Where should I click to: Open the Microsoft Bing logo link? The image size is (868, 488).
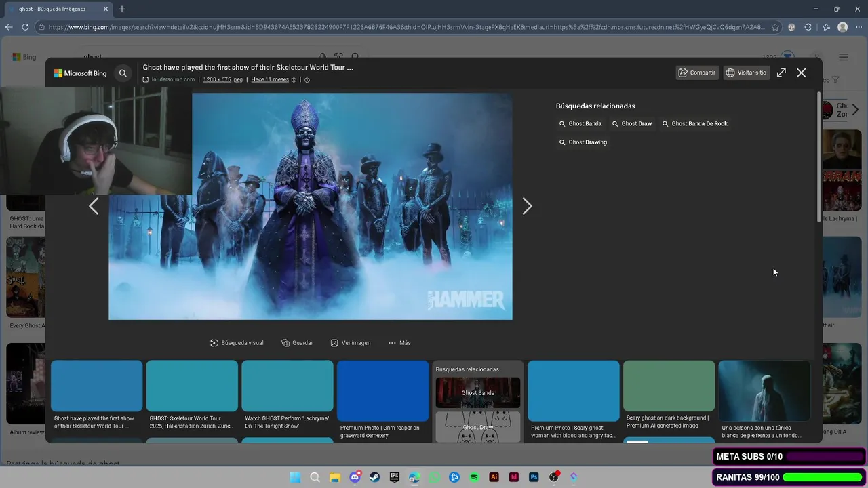point(81,73)
